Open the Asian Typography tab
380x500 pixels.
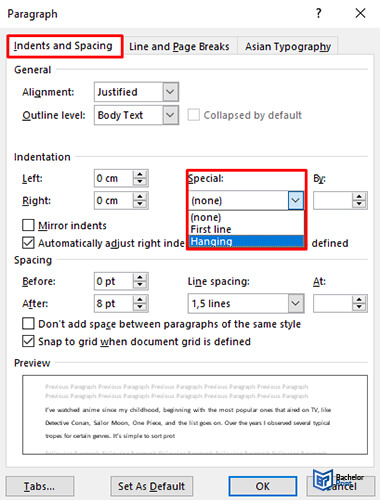coord(288,46)
